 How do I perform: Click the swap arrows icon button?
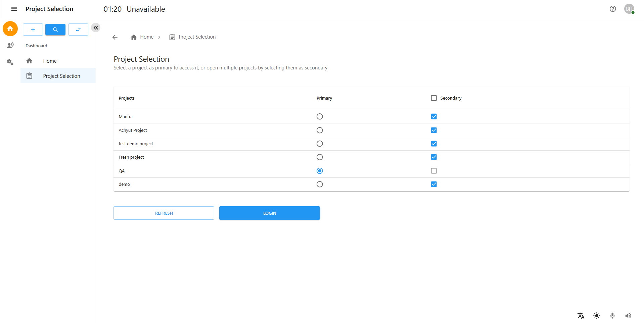(78, 30)
